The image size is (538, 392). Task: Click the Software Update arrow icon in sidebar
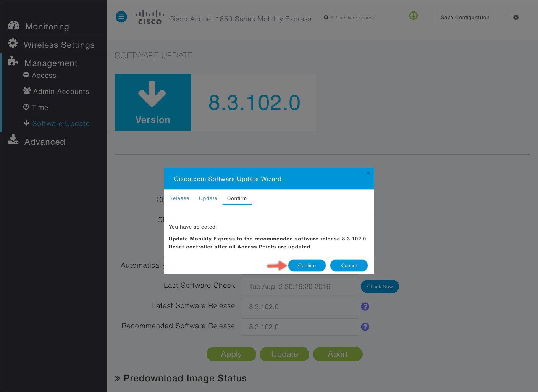[26, 123]
